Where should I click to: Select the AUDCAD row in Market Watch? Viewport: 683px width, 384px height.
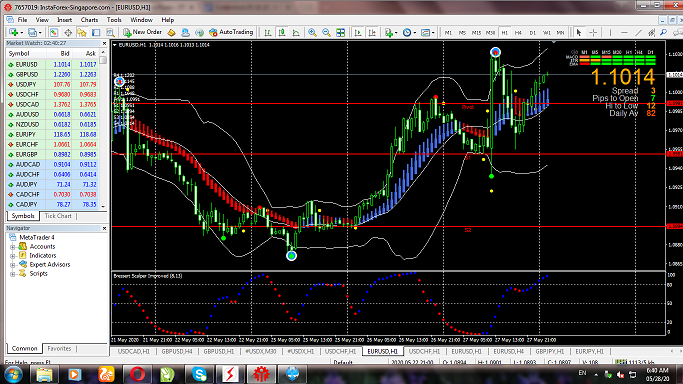click(52, 165)
